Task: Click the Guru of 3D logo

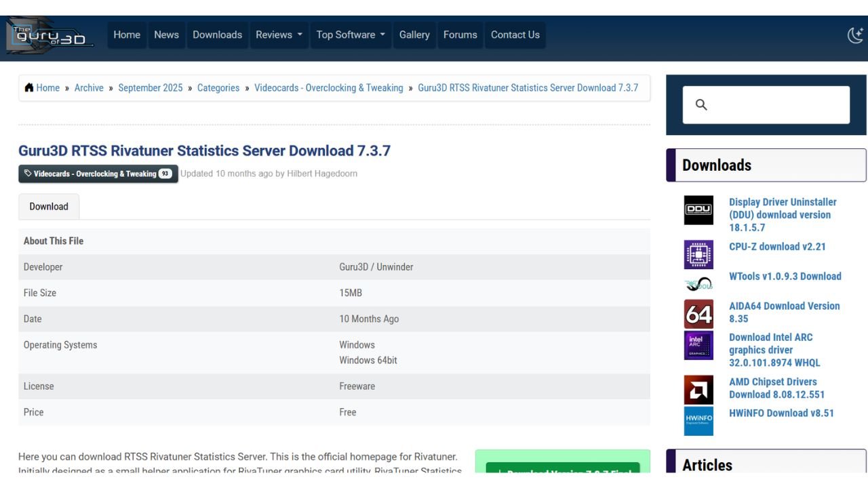Action: click(50, 35)
